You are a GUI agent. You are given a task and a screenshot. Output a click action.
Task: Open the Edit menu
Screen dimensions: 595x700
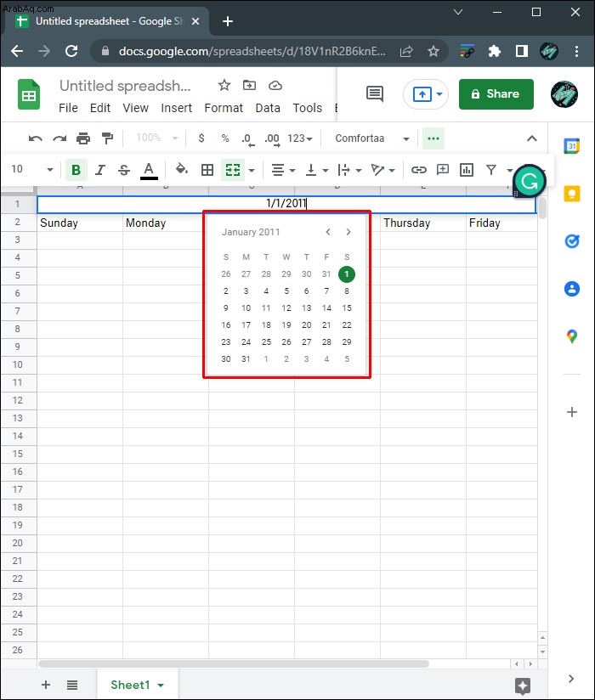[x=100, y=108]
